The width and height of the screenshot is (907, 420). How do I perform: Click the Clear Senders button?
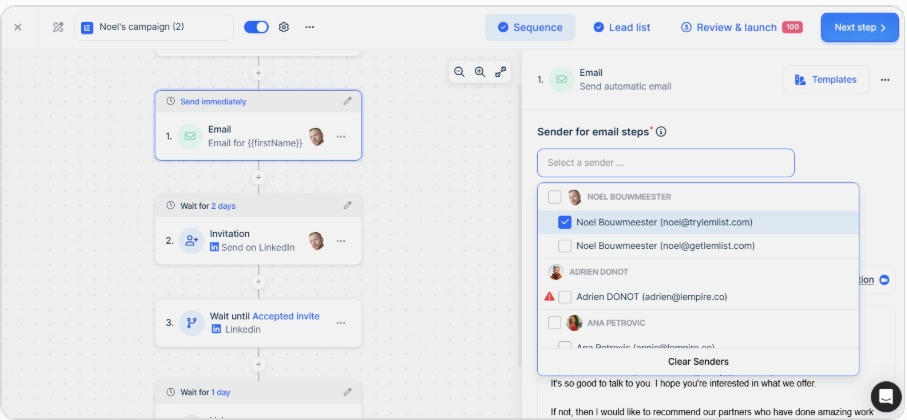698,362
